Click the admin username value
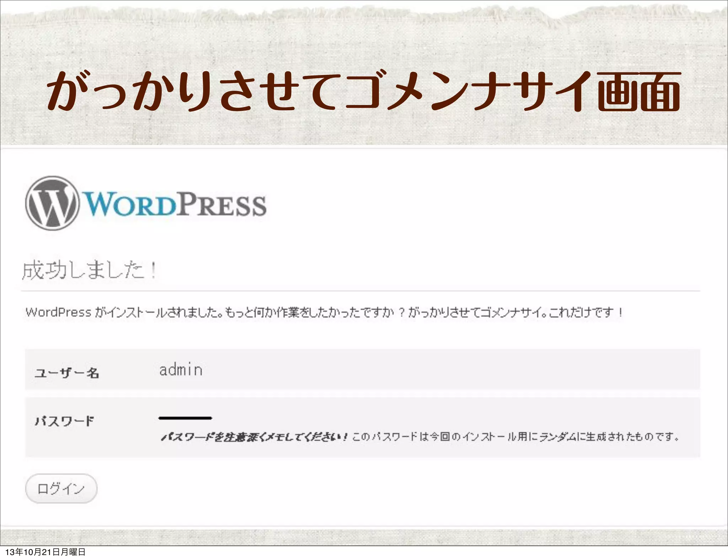The width and height of the screenshot is (728, 560). pyautogui.click(x=181, y=370)
